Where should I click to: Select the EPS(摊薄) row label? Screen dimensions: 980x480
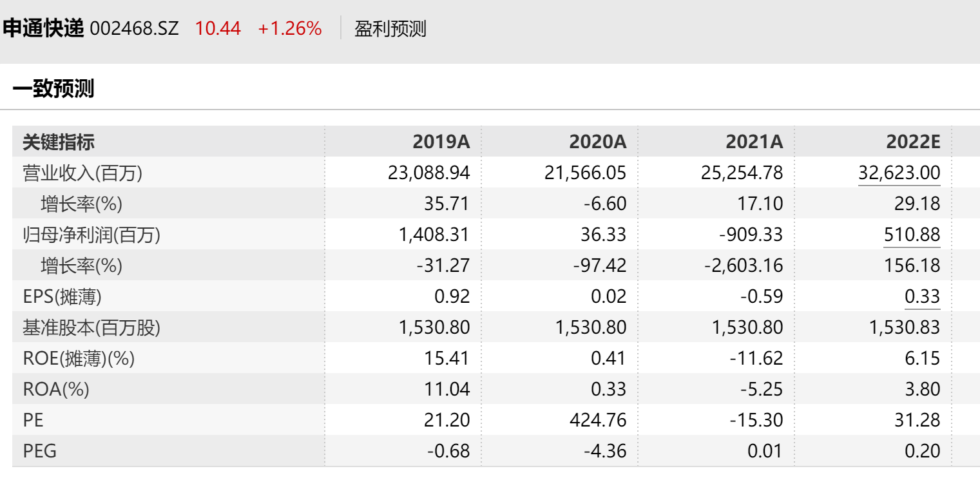(62, 296)
